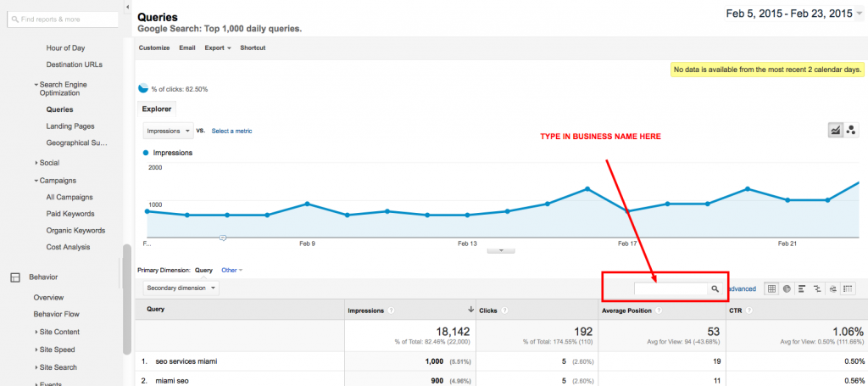
Task: Click the Impressions legend label above chart
Action: click(x=169, y=153)
